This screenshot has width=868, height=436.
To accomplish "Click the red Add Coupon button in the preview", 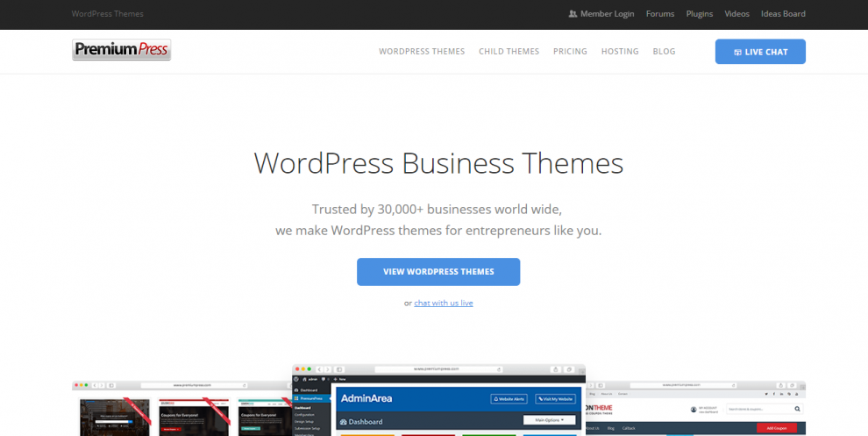I will click(777, 428).
